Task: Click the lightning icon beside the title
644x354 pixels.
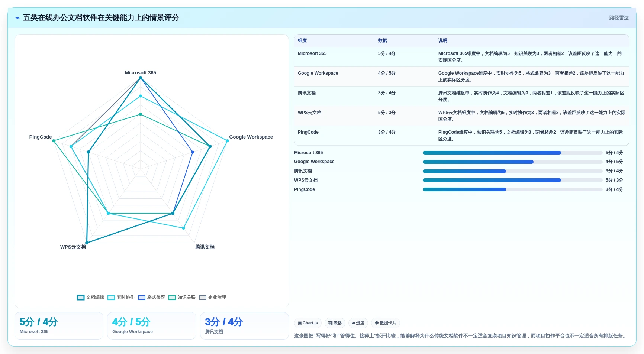Action: pos(17,18)
